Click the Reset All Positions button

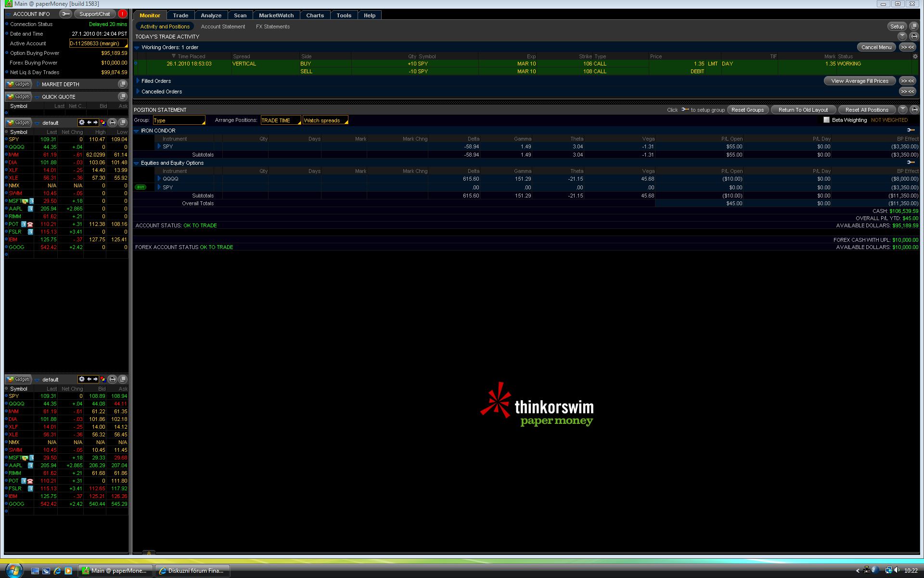pyautogui.click(x=867, y=110)
